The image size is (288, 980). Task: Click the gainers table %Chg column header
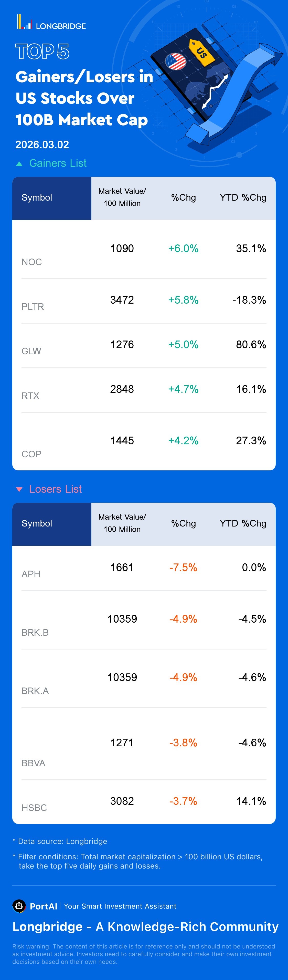pyautogui.click(x=183, y=198)
